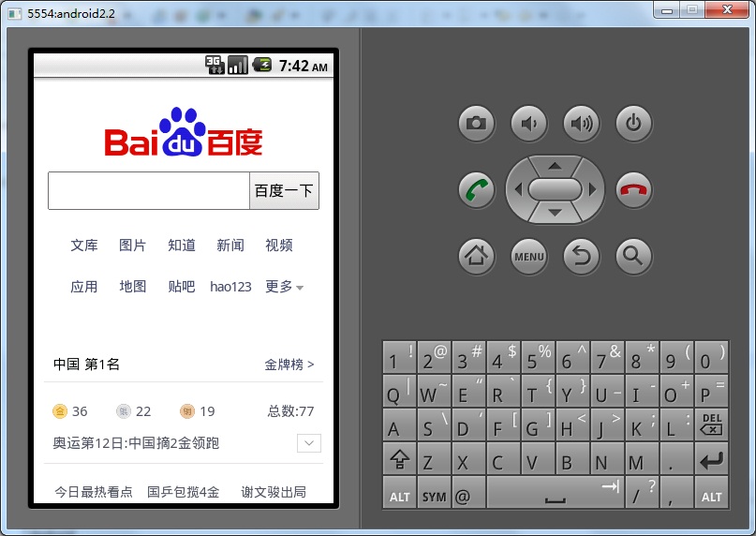Open the 贴吧 link

coord(182,287)
